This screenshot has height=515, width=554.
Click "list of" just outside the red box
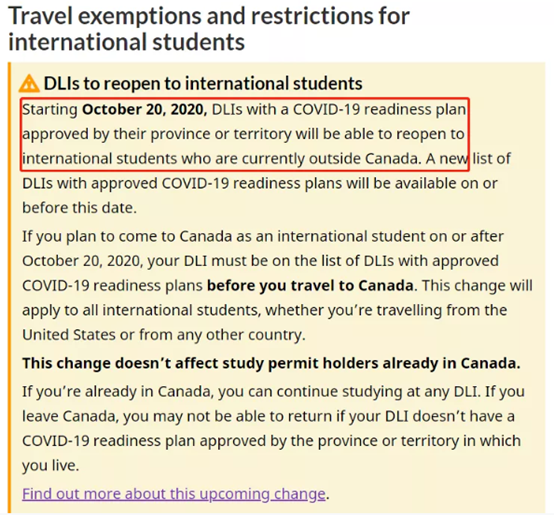[491, 159]
